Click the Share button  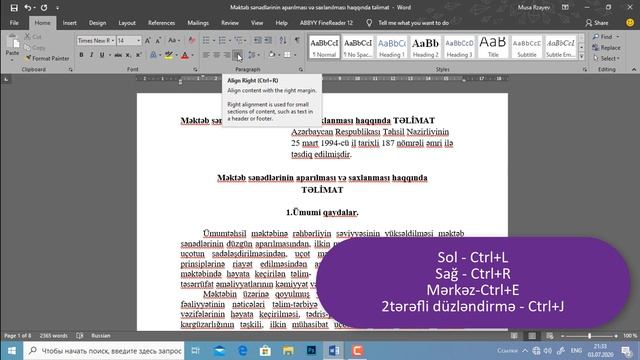click(597, 23)
